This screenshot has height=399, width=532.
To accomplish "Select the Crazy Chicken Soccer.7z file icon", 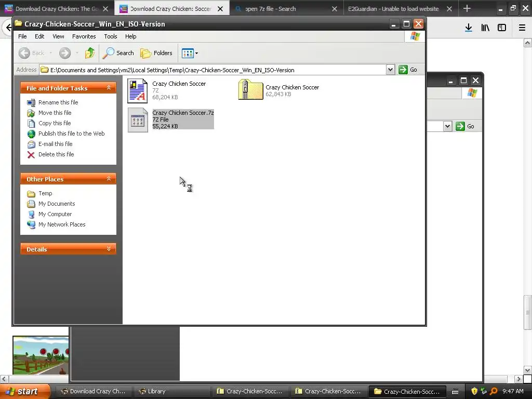I will pyautogui.click(x=138, y=120).
